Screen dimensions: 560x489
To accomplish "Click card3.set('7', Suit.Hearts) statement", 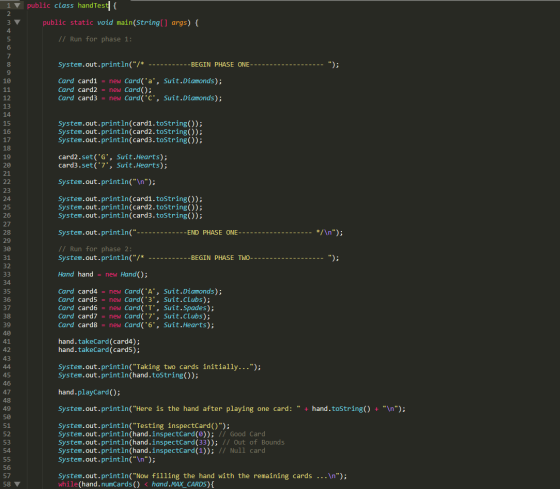I will click(112, 165).
